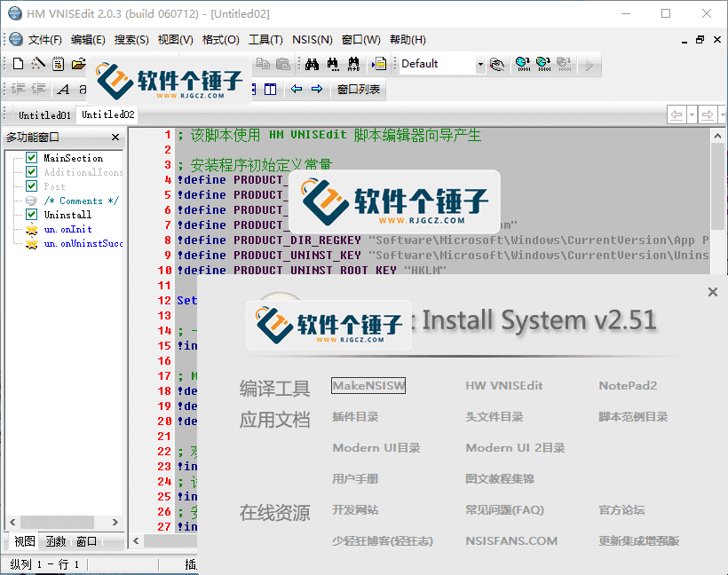
Task: Launch MakeNSISW from the dialog
Action: (x=368, y=385)
